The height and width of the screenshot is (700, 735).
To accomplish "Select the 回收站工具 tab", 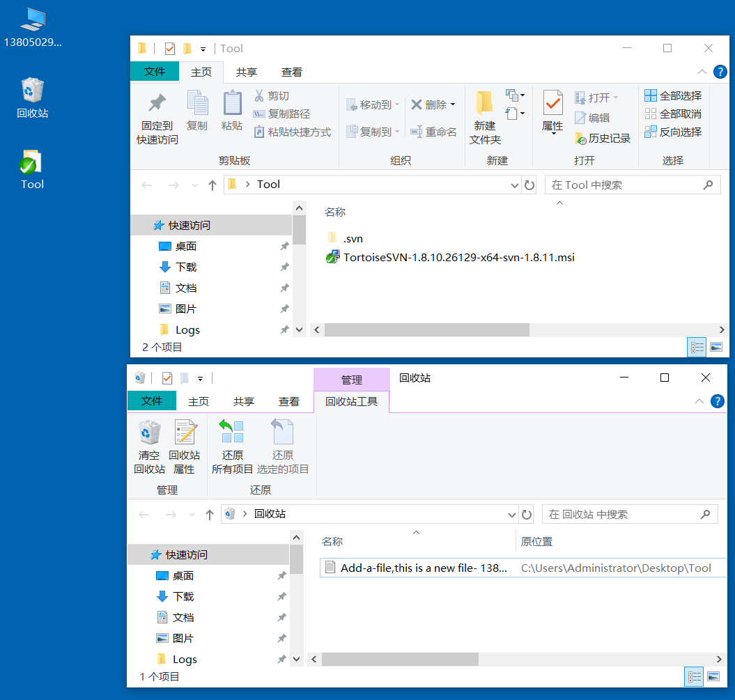I will pyautogui.click(x=351, y=401).
